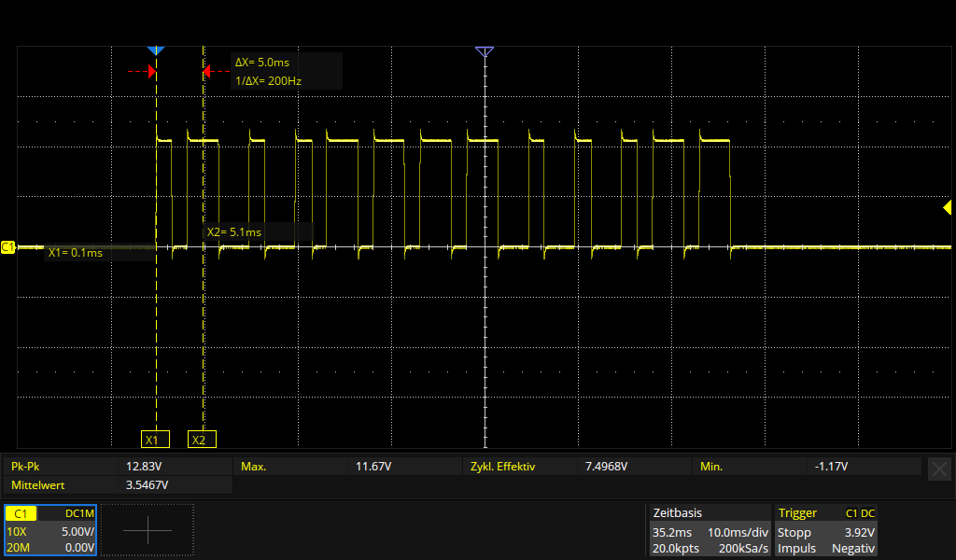Click the purple horizontal delay marker triangle

485,51
